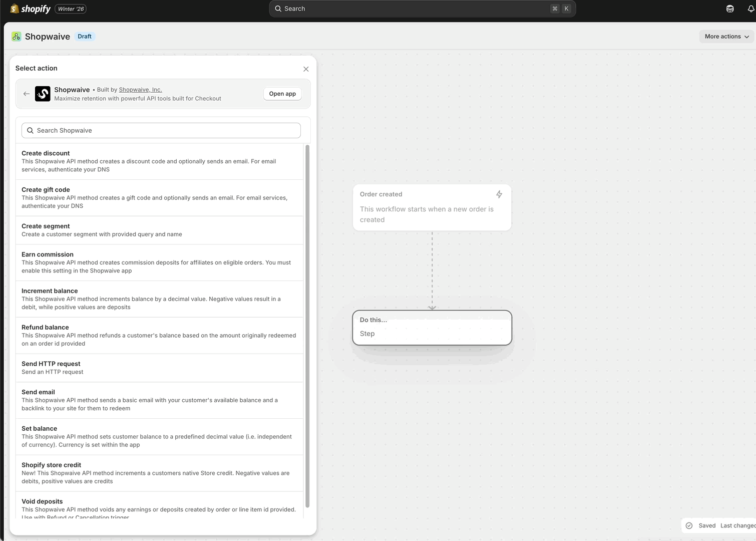Open the Sidekick assistant icon
The width and height of the screenshot is (756, 541).
730,9
